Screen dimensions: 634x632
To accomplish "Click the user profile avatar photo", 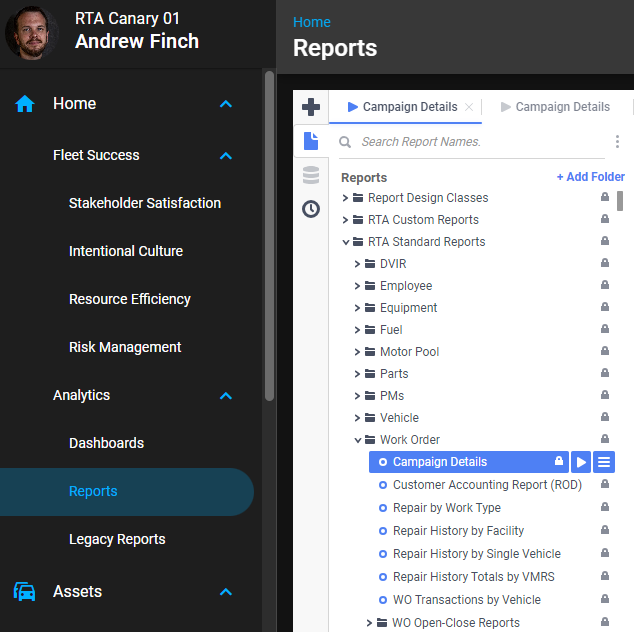I will [32, 33].
